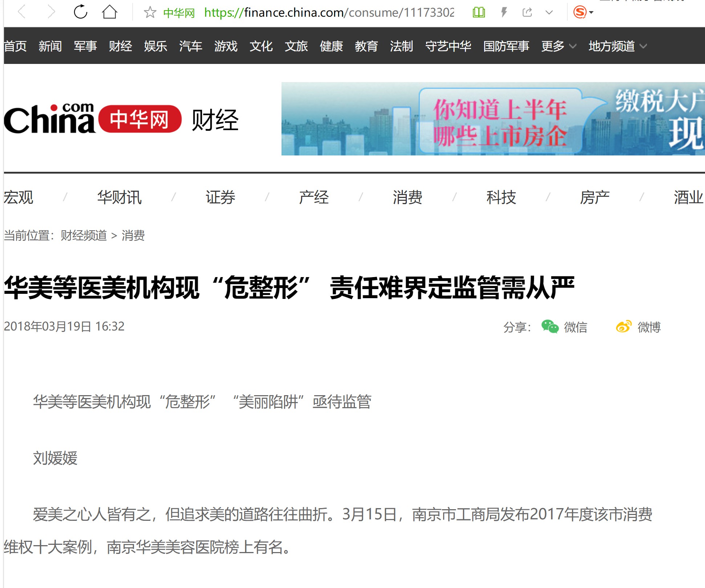Open the Sogou search engine selector
This screenshot has width=705, height=588.
coord(583,12)
